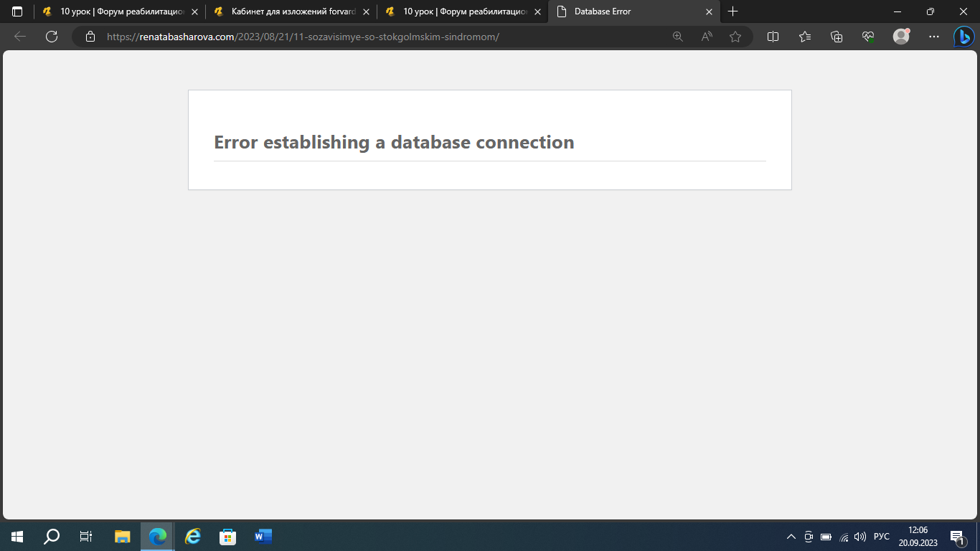Open Settings and more ellipsis menu
The image size is (980, 551).
(933, 37)
